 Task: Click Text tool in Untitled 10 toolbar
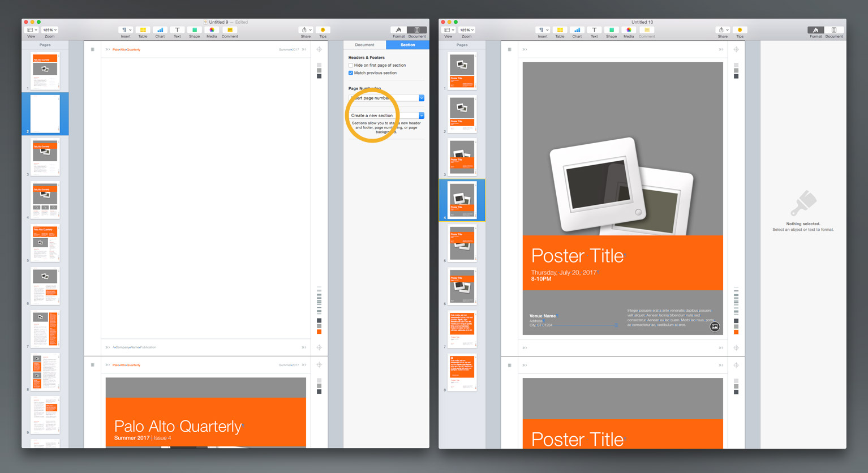594,30
